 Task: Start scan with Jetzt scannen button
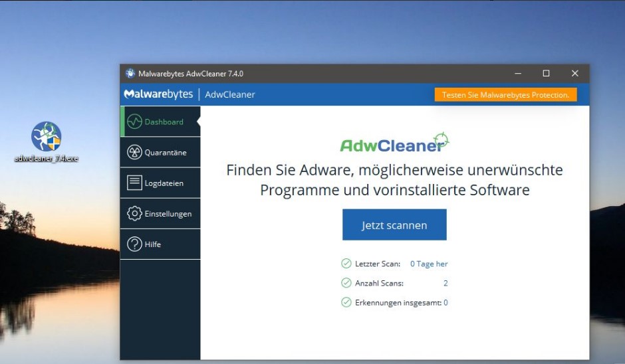click(x=394, y=225)
